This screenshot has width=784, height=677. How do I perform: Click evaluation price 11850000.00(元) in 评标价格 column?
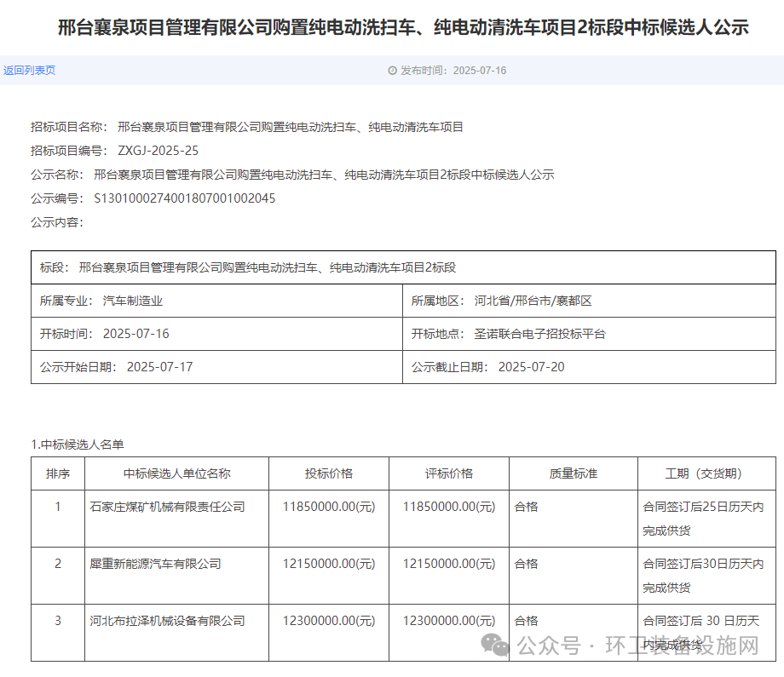click(449, 508)
